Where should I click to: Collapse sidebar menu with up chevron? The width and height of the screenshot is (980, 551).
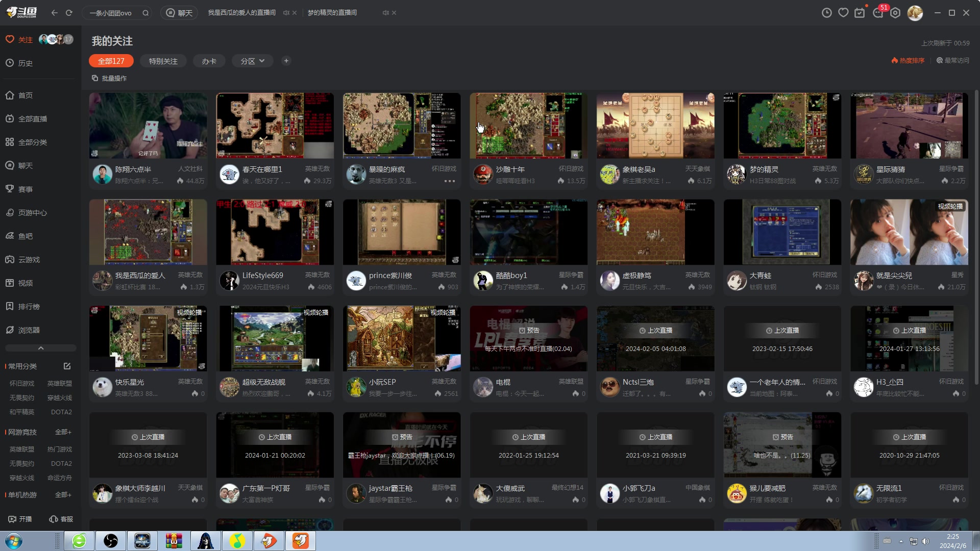(x=41, y=348)
